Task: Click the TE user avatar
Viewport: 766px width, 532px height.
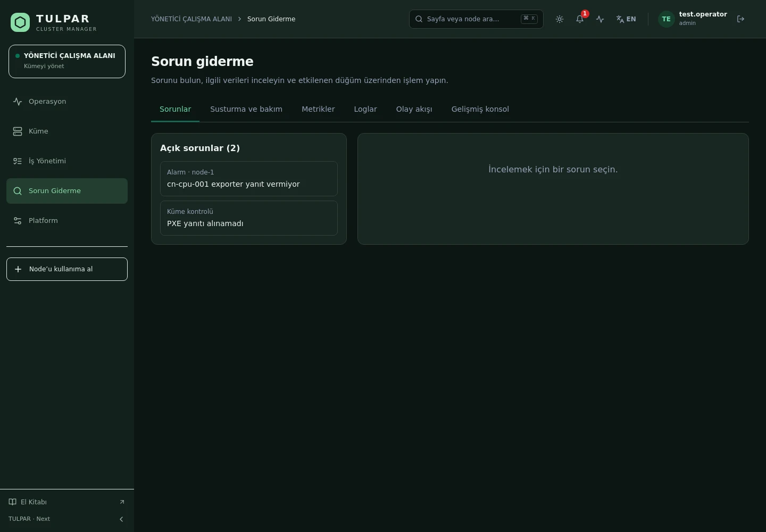Action: tap(666, 19)
